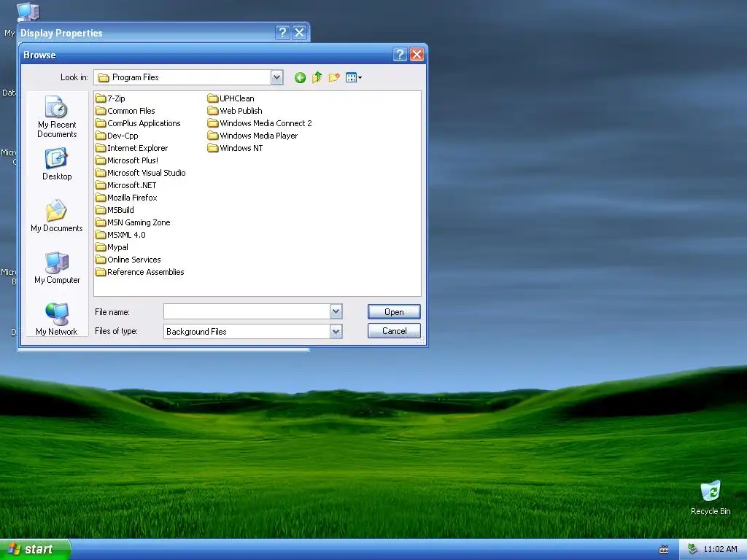Select the MSN Gaming Zone folder
Viewport: 747px width, 560px height.
tap(133, 222)
